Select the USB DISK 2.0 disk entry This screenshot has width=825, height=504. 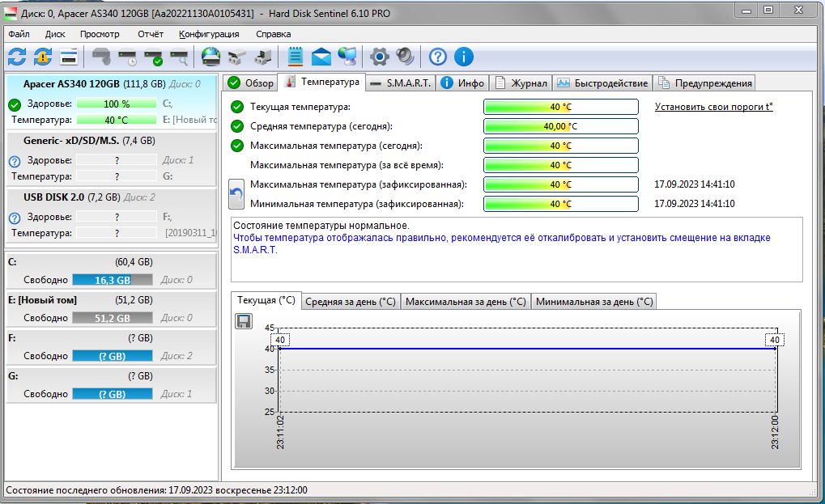click(x=111, y=215)
